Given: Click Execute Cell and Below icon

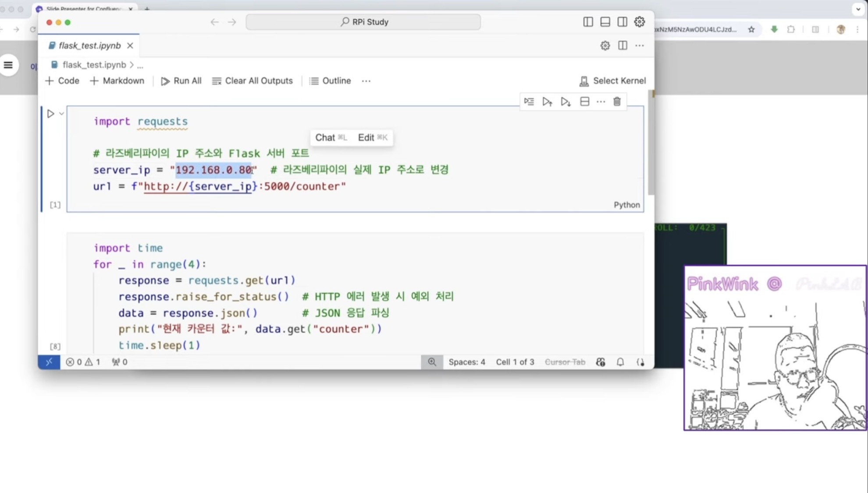Looking at the screenshot, I should [x=566, y=102].
